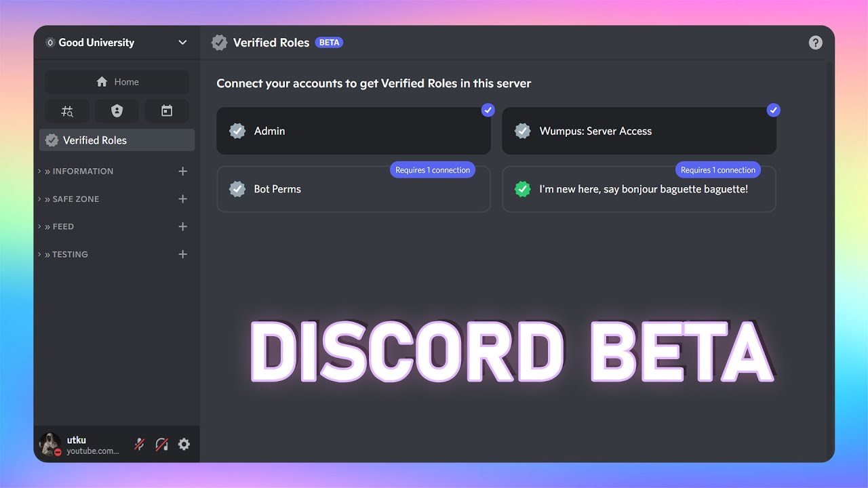
Task: Open User Settings gear icon
Action: click(x=184, y=445)
